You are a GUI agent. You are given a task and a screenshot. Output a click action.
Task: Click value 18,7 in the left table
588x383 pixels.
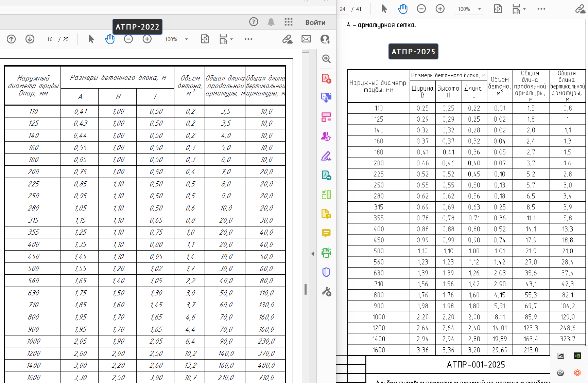click(x=191, y=378)
